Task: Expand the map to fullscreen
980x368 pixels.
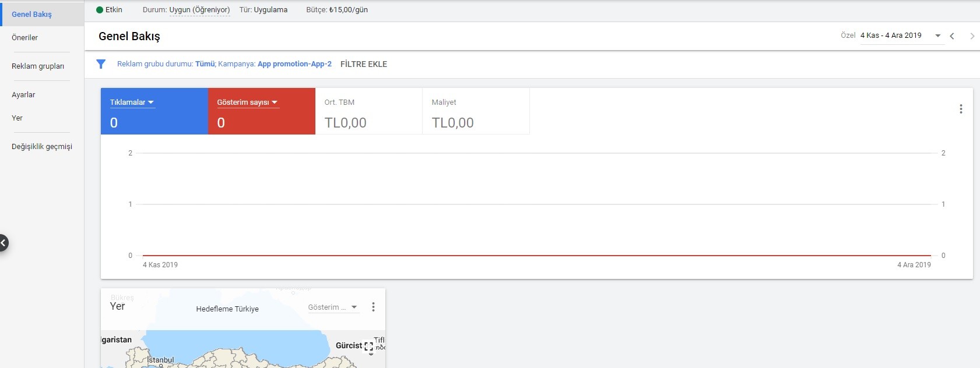Action: coord(368,346)
